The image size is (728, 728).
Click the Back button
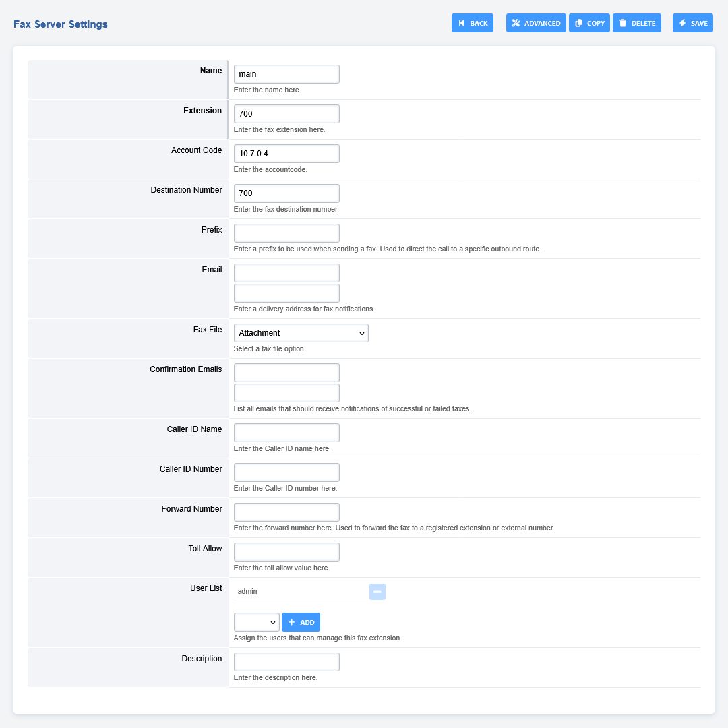click(x=472, y=23)
